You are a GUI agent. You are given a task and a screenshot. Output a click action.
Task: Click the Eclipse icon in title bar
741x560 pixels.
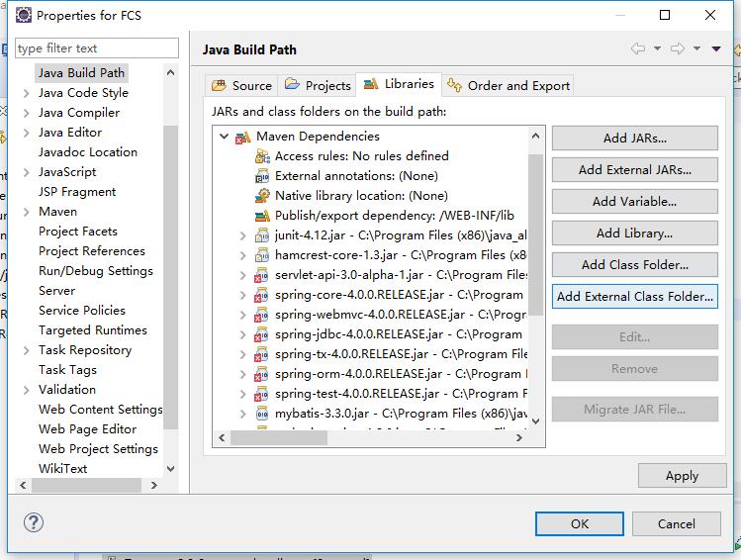tap(24, 15)
